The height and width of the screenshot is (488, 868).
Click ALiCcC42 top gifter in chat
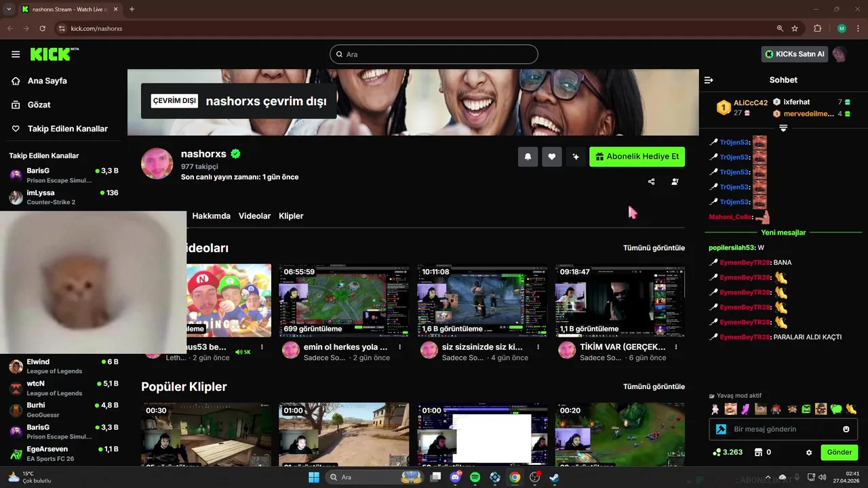pyautogui.click(x=750, y=103)
